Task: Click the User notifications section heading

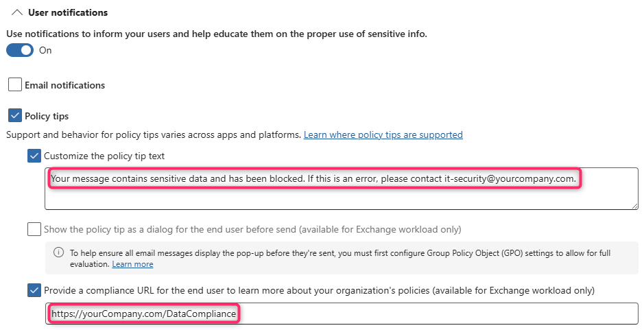Action: point(68,12)
